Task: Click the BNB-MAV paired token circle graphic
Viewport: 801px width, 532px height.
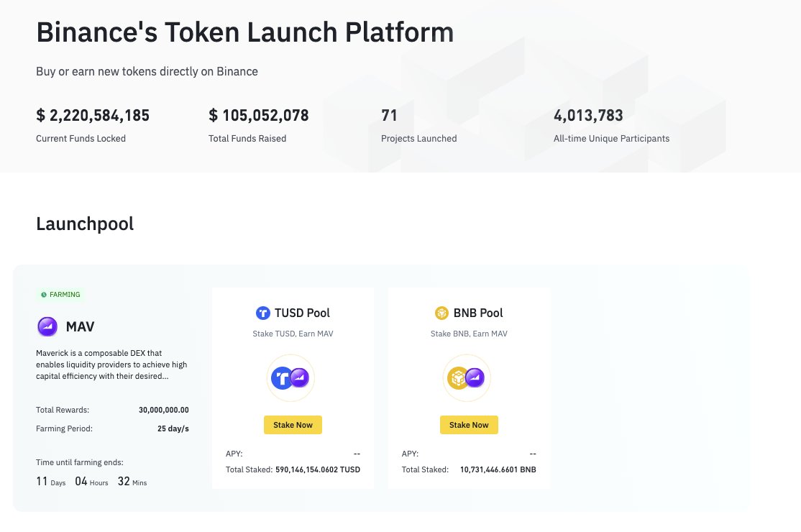Action: point(467,378)
